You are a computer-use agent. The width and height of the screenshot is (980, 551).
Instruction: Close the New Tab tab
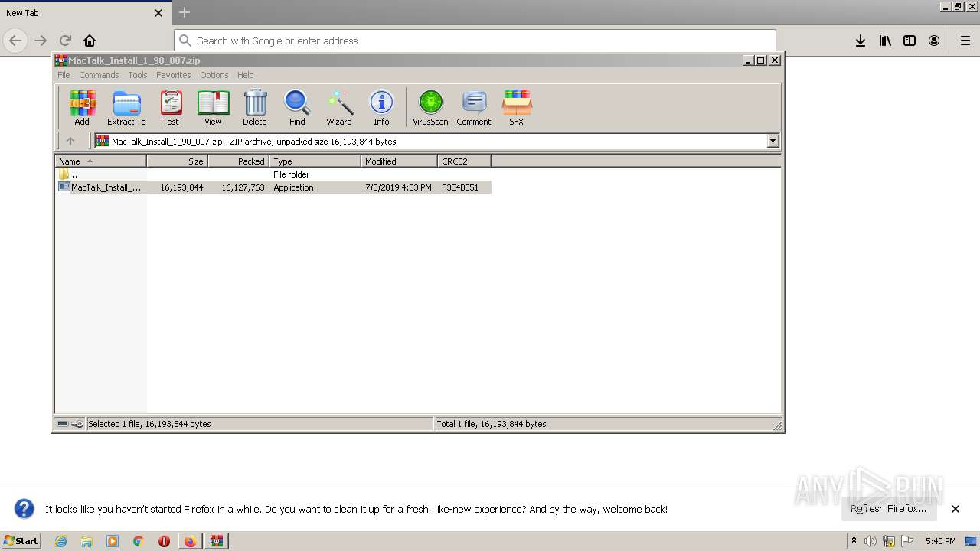(158, 13)
